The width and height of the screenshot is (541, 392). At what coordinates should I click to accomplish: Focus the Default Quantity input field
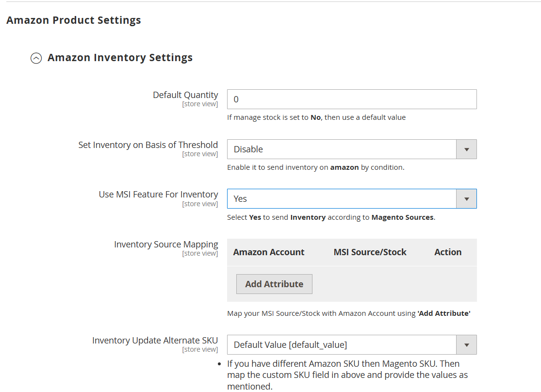[x=351, y=99]
